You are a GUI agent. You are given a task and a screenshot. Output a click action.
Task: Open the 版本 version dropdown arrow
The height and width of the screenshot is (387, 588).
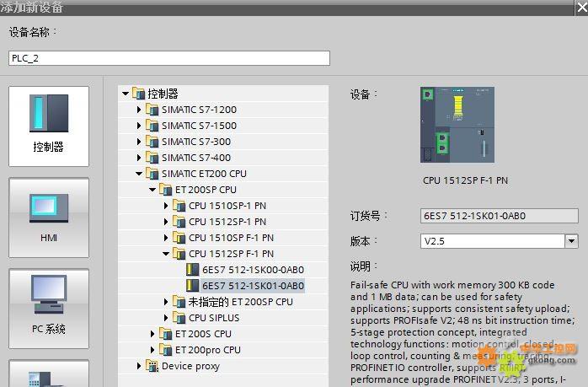pos(571,241)
